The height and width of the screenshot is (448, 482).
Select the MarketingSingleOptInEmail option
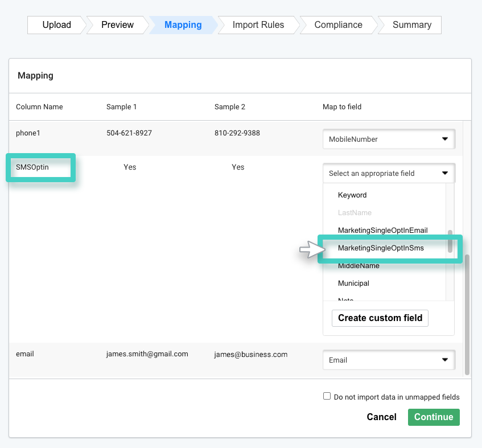(382, 230)
